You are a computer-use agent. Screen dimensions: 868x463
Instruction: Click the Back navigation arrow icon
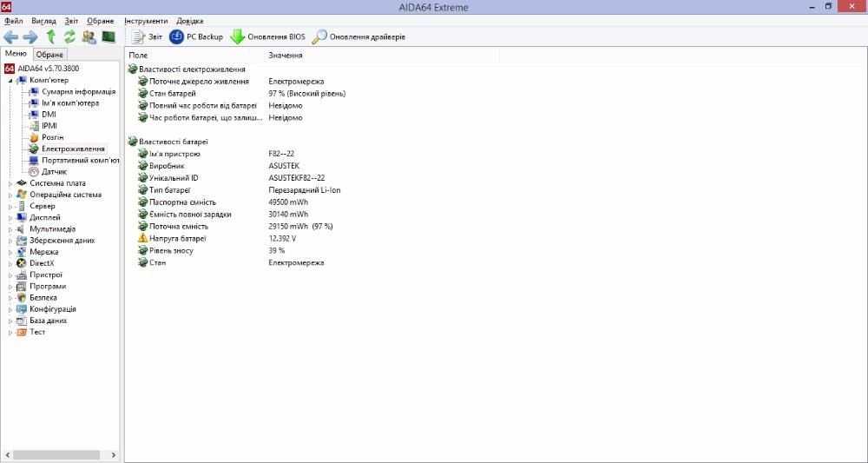coord(11,37)
